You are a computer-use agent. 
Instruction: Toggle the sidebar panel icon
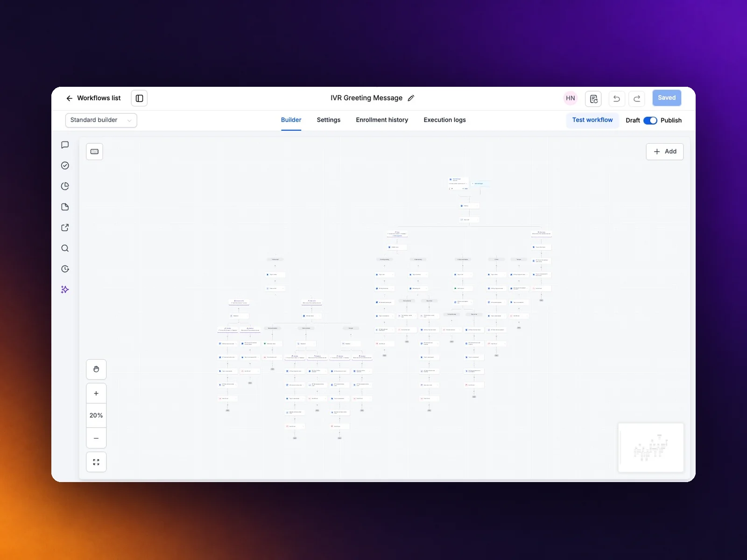tap(139, 98)
